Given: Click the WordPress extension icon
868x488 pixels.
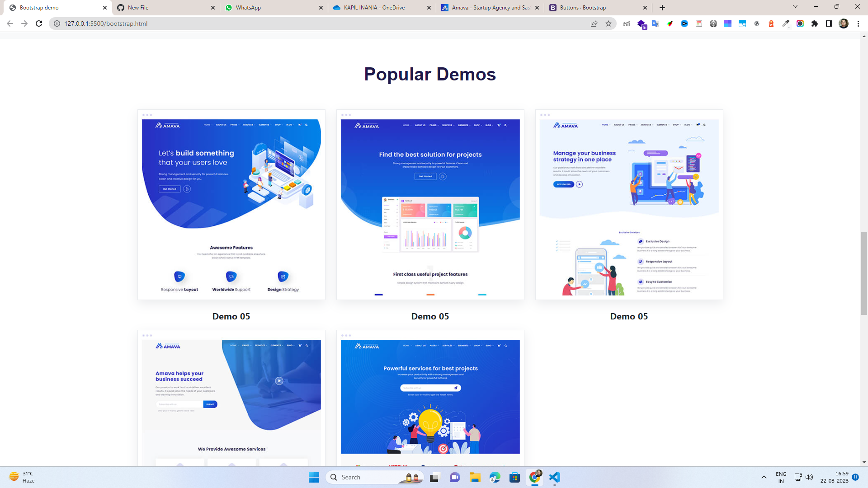Looking at the screenshot, I should pos(757,23).
